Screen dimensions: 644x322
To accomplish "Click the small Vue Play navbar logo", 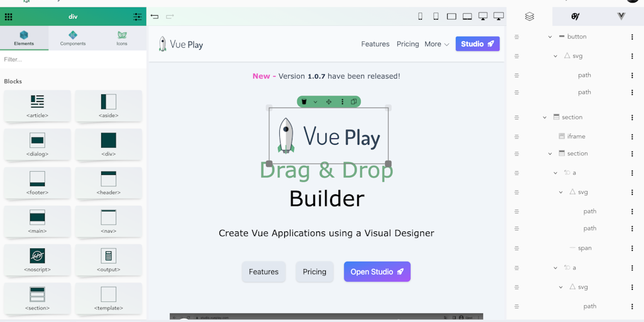I will pyautogui.click(x=180, y=44).
